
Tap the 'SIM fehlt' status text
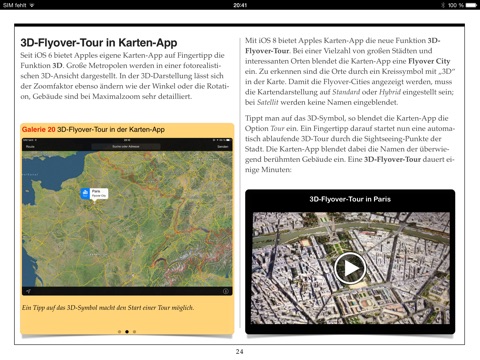click(x=14, y=5)
